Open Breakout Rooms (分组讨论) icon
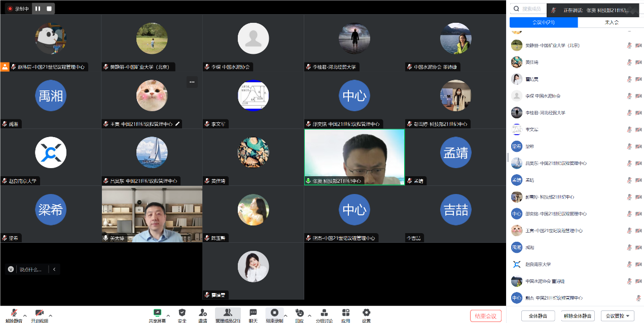 [324, 313]
